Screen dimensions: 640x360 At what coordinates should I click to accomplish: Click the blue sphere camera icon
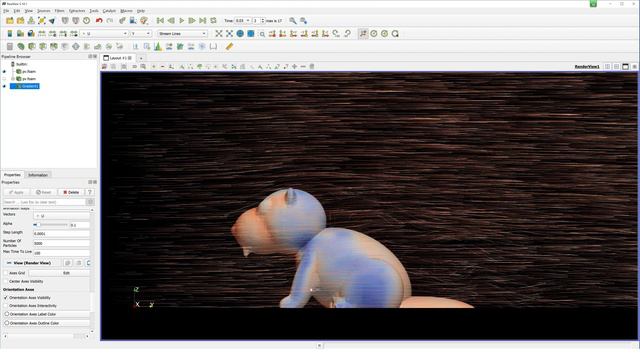pyautogui.click(x=240, y=33)
